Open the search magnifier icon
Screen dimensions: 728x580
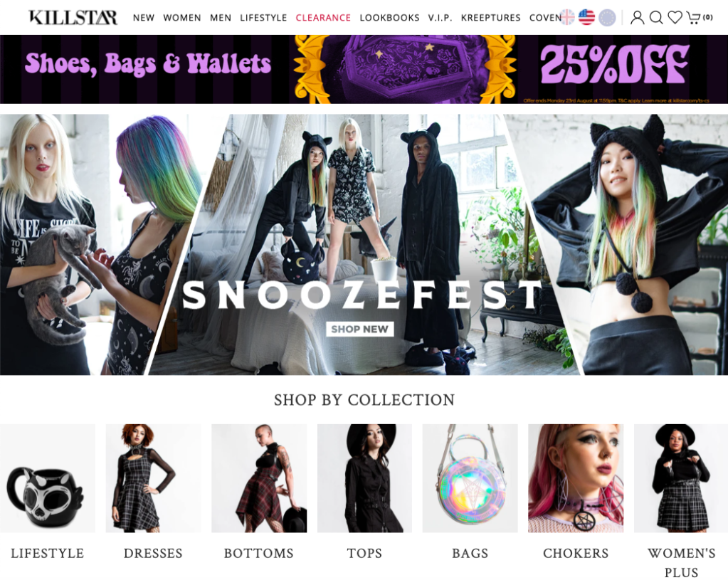click(x=656, y=18)
